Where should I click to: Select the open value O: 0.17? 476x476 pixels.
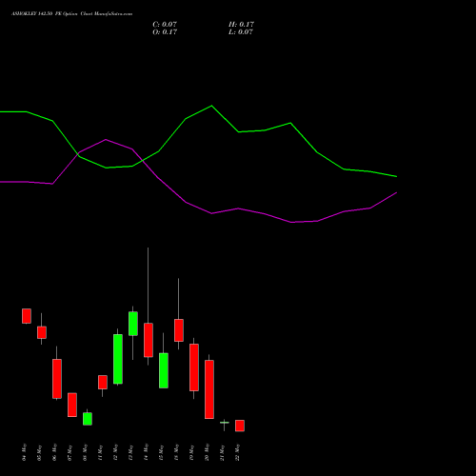coord(165,32)
